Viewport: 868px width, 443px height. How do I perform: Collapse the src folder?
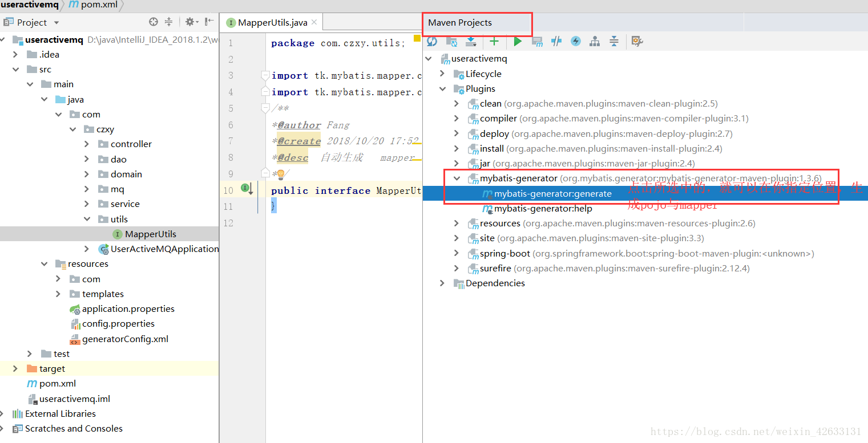[16, 70]
